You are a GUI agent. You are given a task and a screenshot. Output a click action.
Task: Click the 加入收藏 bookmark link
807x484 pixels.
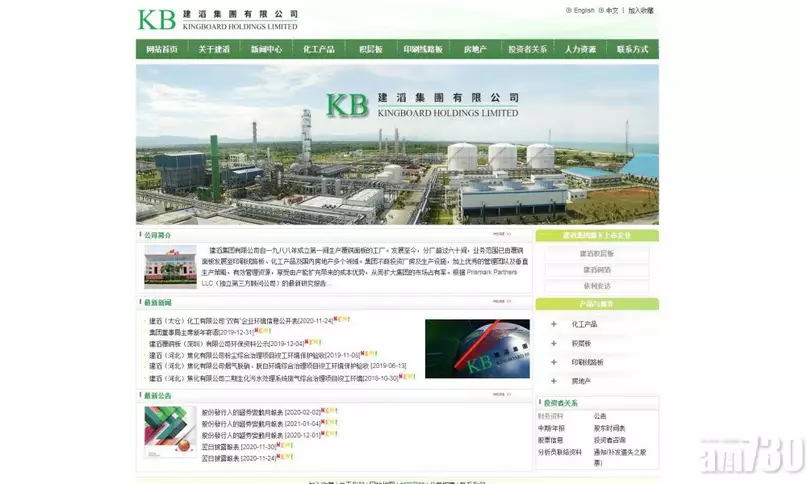click(x=641, y=10)
